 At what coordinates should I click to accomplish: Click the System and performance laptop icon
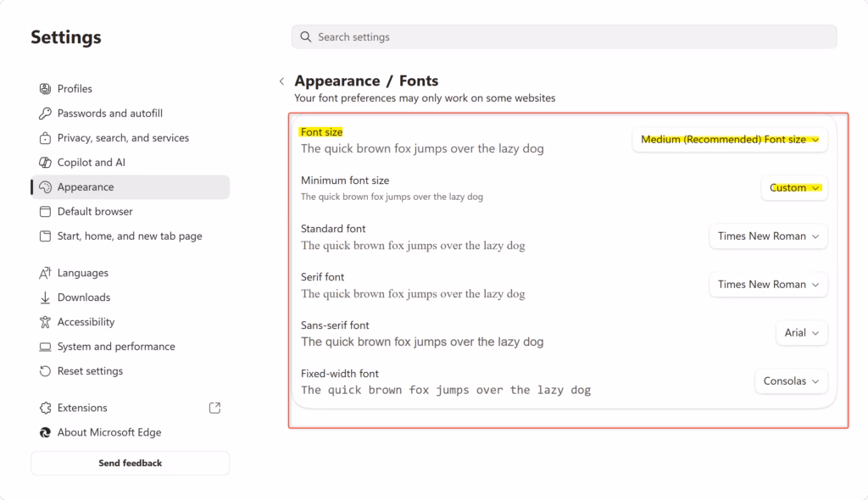click(45, 347)
